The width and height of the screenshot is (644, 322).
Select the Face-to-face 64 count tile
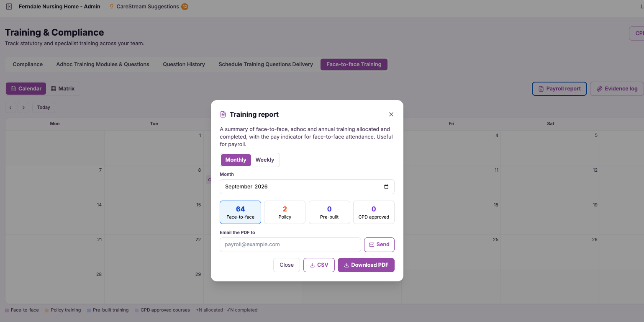coord(240,212)
